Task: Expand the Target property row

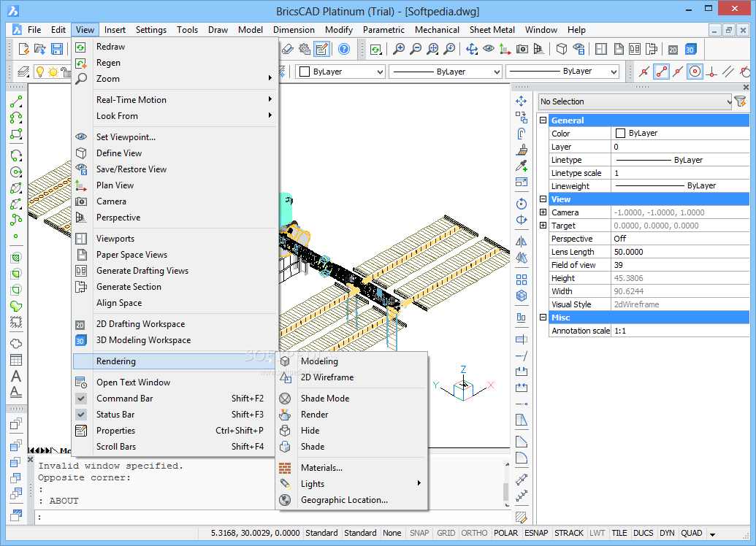Action: [543, 225]
